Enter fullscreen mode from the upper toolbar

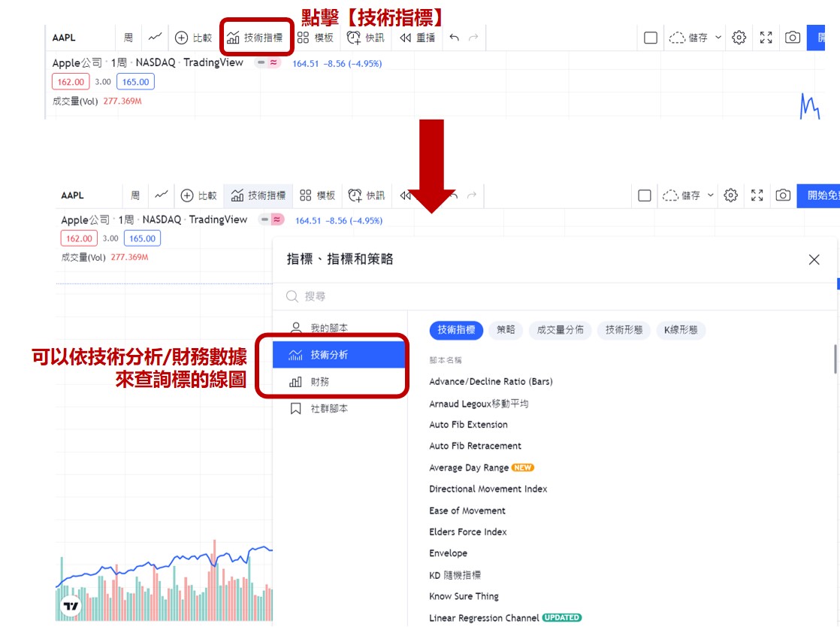[766, 38]
